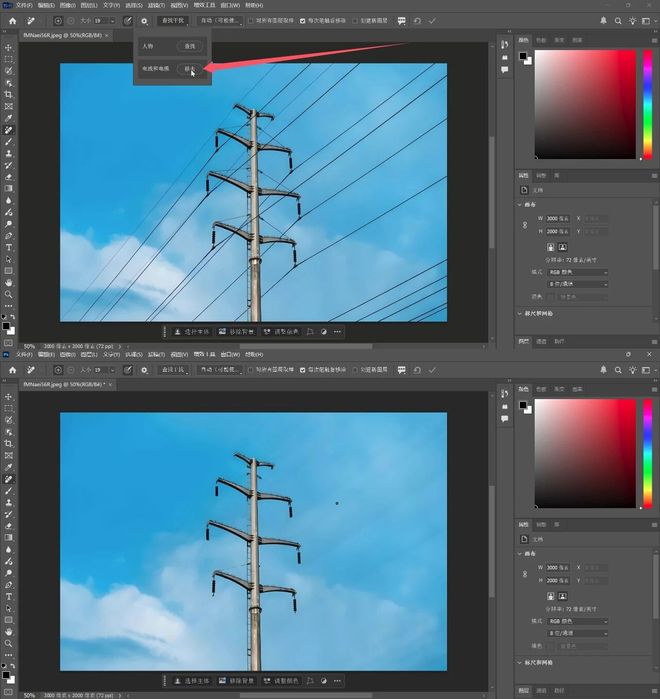Select the Frame tool in upper window
Viewport: 660px width, 699px height.
click(x=8, y=107)
